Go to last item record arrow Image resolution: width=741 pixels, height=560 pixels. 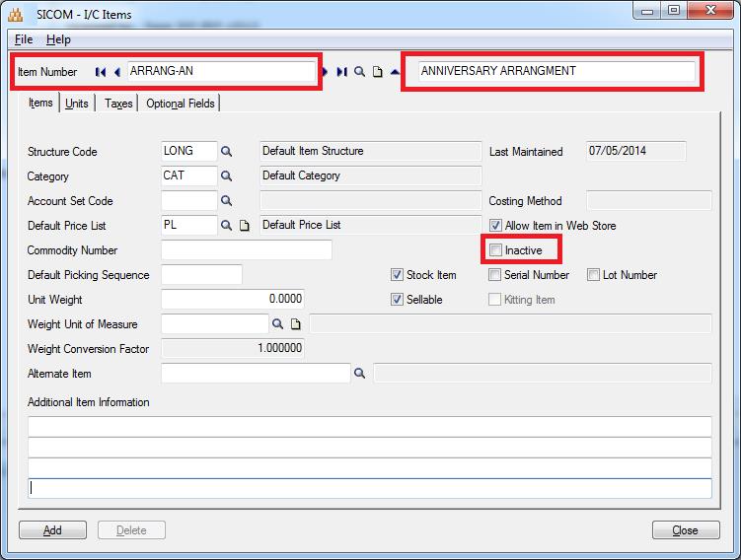(342, 72)
